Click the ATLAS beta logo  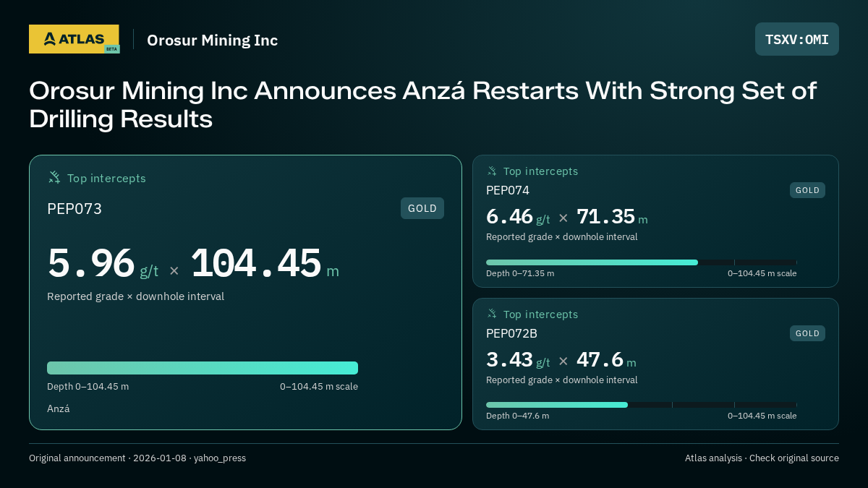[74, 39]
